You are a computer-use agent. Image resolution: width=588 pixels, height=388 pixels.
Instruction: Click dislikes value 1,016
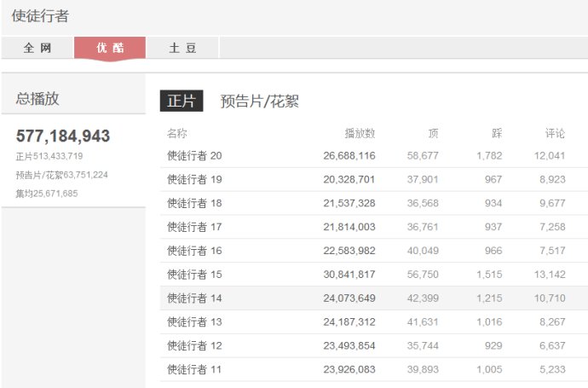[489, 322]
